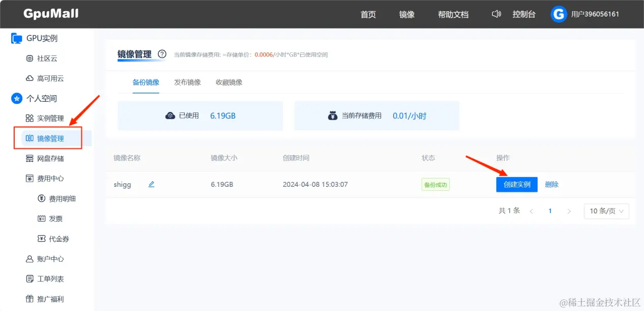The image size is (644, 311).
Task: Open 推广福利 in the sidebar
Action: (x=50, y=299)
